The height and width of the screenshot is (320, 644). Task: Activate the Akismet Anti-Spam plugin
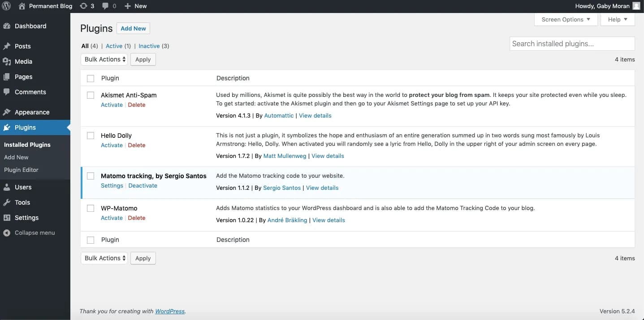tap(112, 105)
